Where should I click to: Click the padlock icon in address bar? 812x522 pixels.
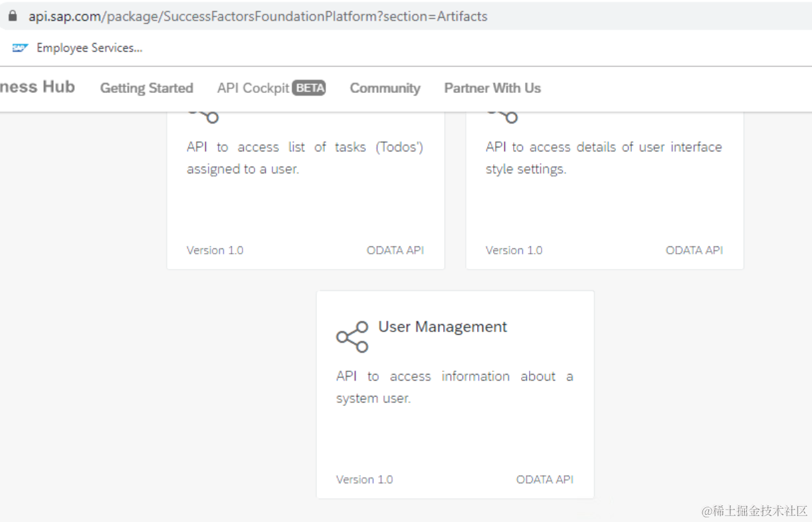[12, 17]
